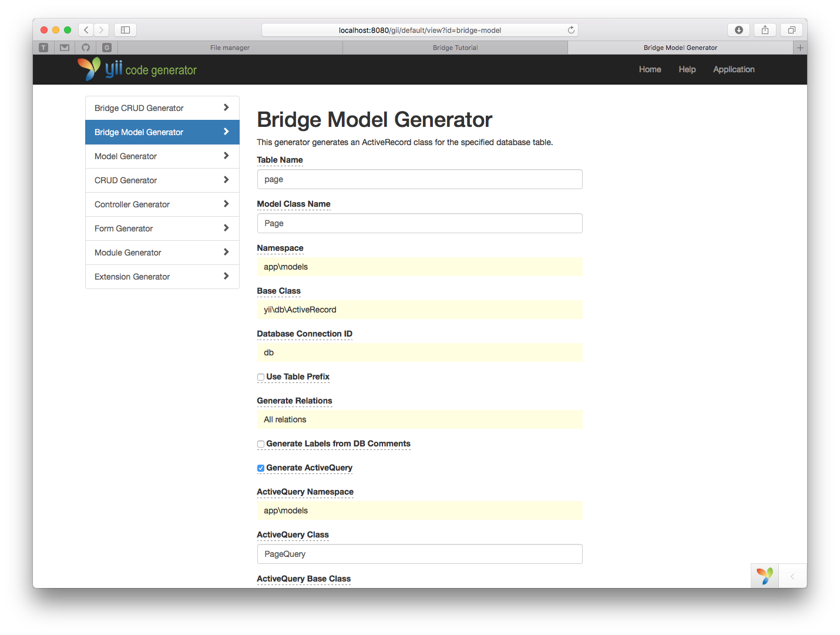Add a new tab with the plus button
This screenshot has width=840, height=635.
800,48
